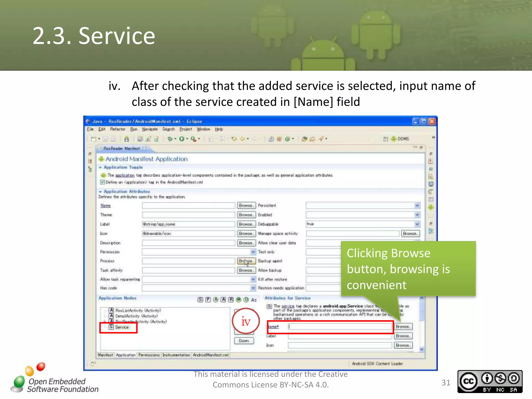
Task: Click the green G toolbar icon
Action: point(287,139)
